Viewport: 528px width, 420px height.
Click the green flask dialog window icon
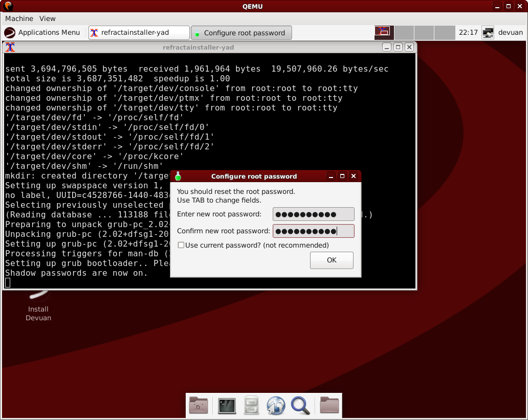click(x=178, y=176)
